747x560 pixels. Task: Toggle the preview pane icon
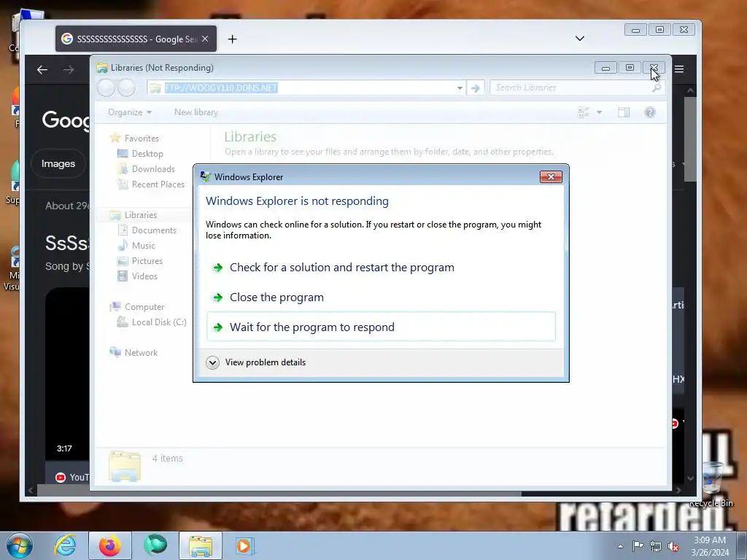pyautogui.click(x=624, y=112)
